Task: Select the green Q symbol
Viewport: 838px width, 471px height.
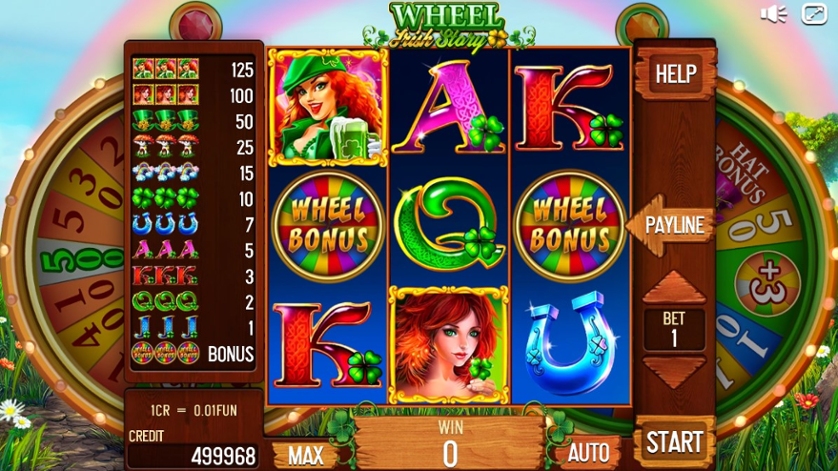Action: tap(449, 225)
